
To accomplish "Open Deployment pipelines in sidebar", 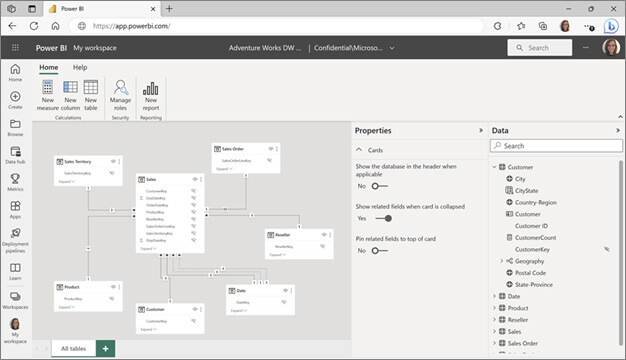I will (15, 240).
